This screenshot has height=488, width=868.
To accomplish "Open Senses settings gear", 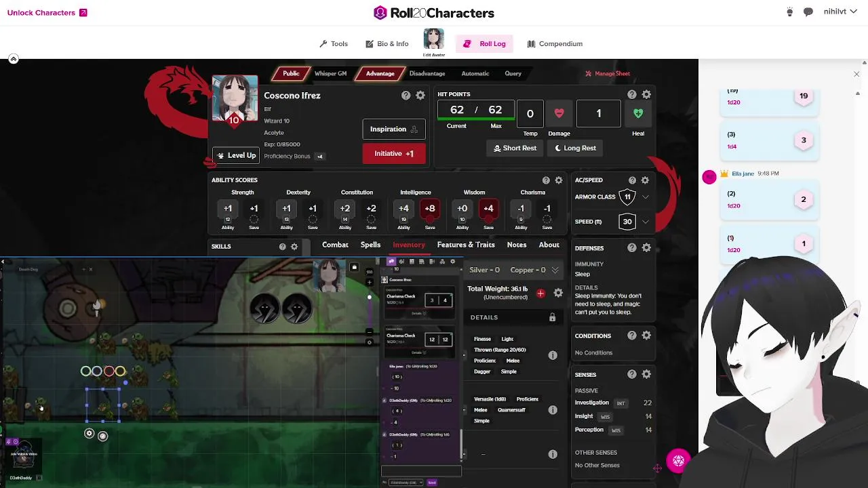I will point(646,374).
